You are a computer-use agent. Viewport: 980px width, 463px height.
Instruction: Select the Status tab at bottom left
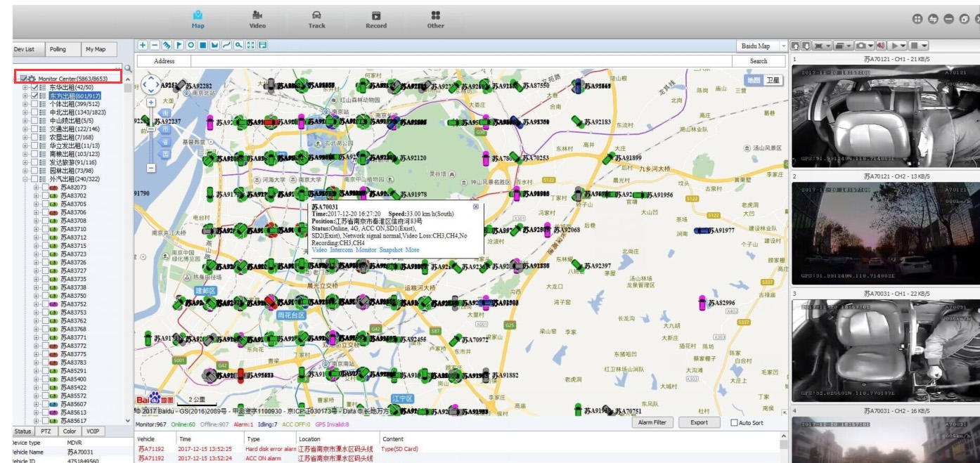[22, 431]
